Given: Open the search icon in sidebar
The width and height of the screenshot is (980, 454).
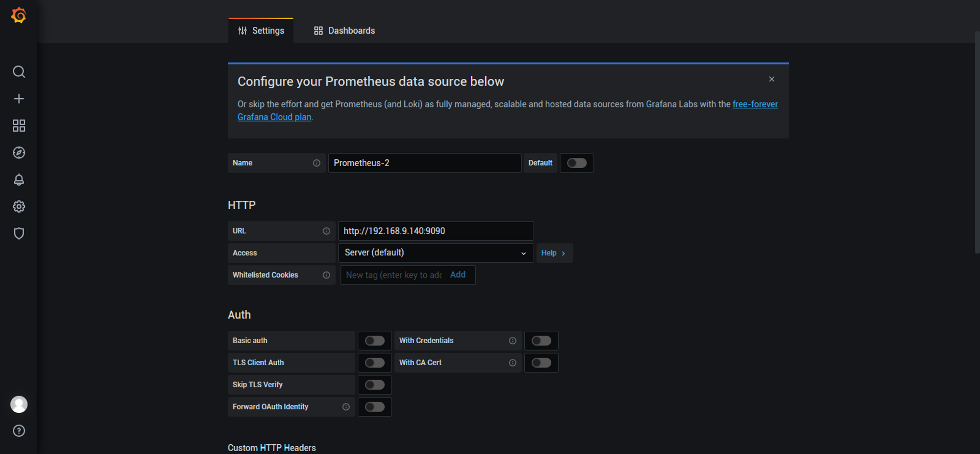Looking at the screenshot, I should pos(19,72).
